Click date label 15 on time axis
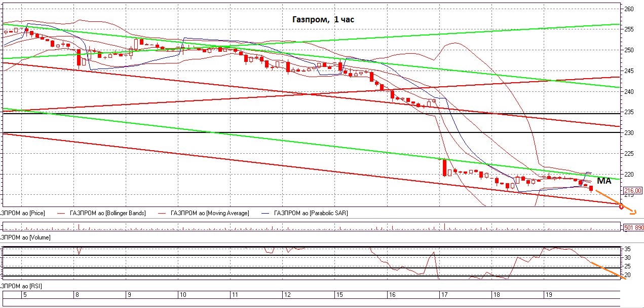The height and width of the screenshot is (308, 644). coord(339,295)
